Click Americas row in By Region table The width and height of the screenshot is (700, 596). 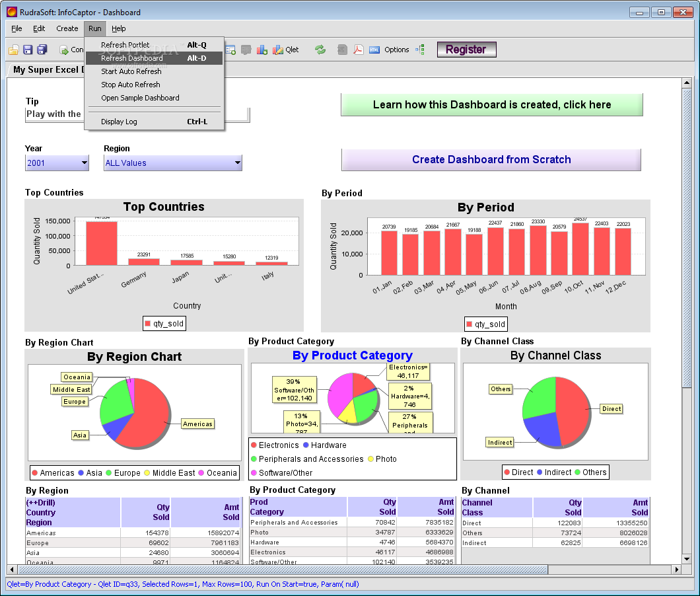(x=133, y=533)
